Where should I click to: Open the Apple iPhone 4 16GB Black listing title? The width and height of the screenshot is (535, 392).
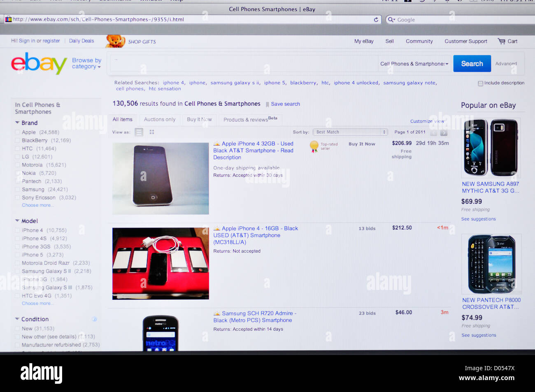(256, 235)
